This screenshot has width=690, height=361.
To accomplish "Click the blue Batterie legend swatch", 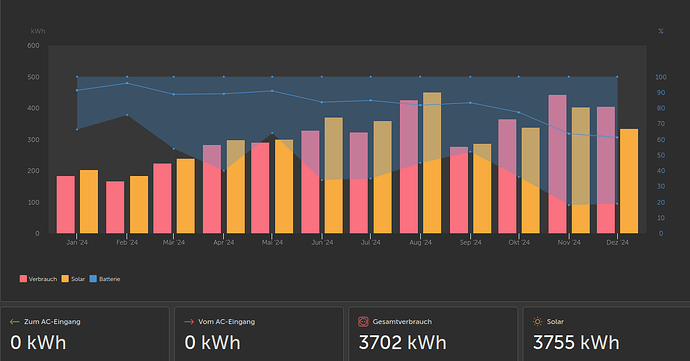I will (x=93, y=279).
